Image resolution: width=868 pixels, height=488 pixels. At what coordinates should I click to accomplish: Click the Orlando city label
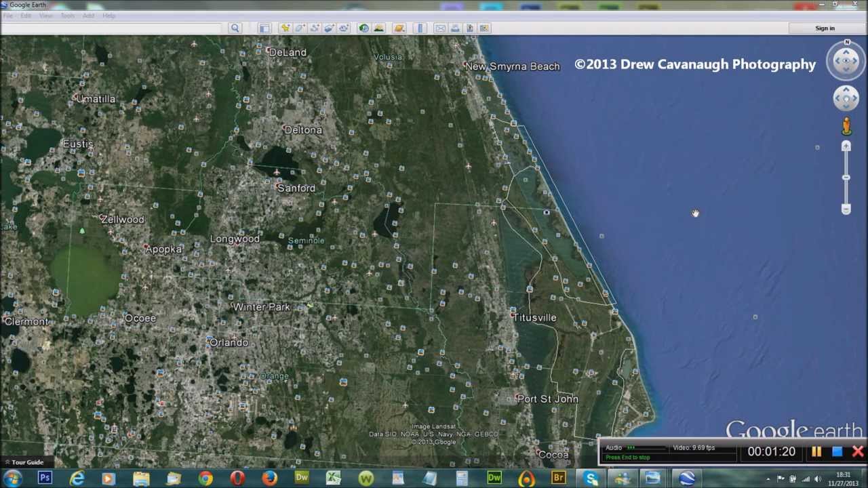pos(229,342)
